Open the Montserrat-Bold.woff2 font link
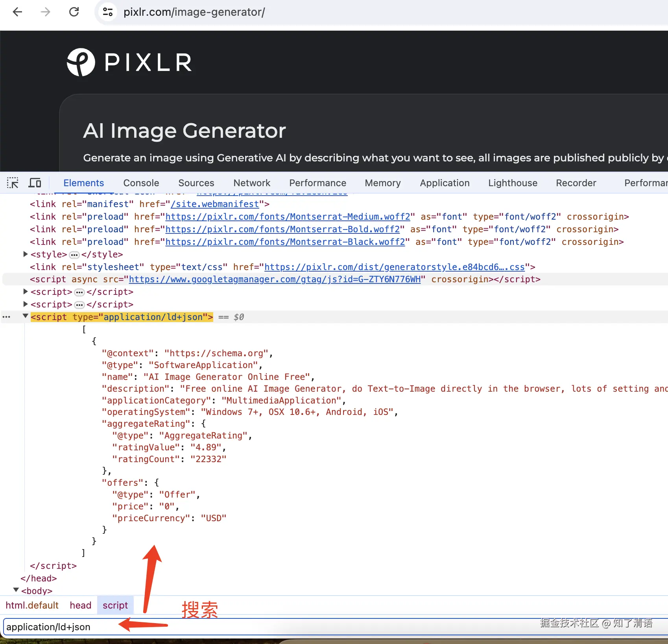 click(282, 229)
